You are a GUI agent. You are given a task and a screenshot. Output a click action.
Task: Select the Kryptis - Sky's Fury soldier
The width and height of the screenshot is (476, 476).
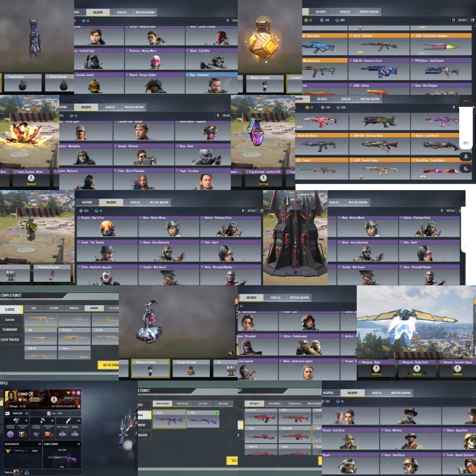pos(107,226)
